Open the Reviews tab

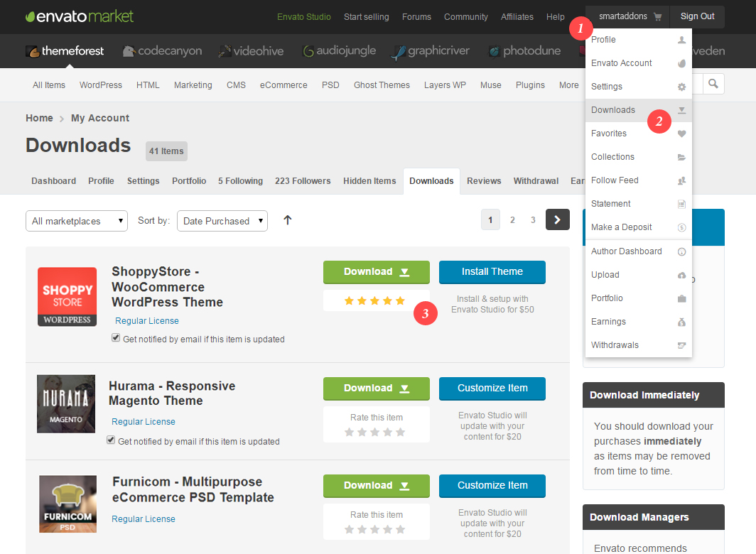tap(484, 181)
